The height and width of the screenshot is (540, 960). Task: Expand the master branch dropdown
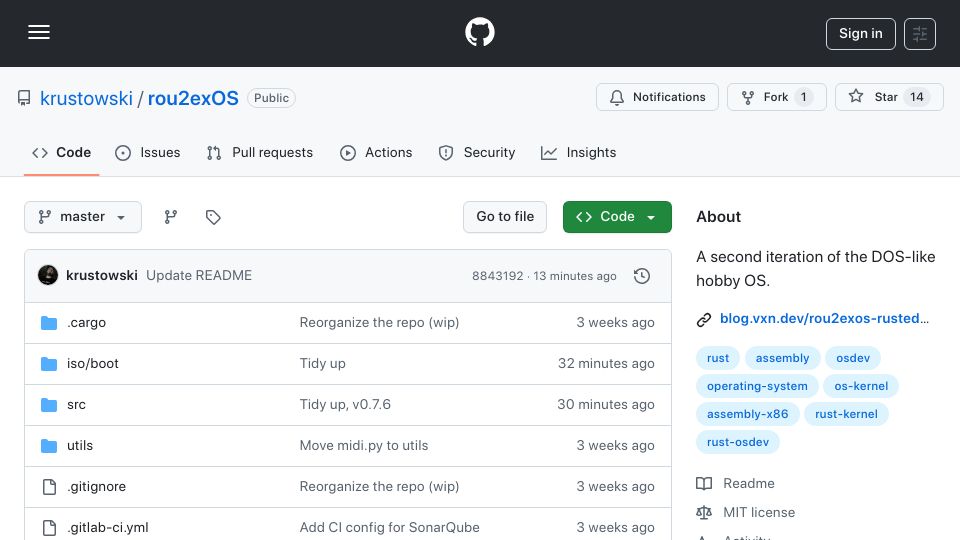pyautogui.click(x=83, y=217)
